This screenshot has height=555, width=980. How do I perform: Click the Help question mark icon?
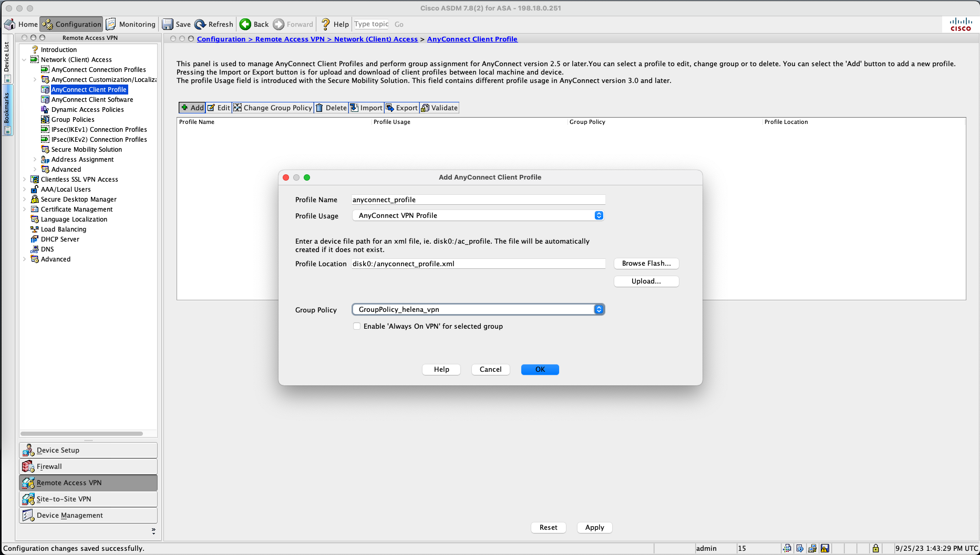coord(326,24)
